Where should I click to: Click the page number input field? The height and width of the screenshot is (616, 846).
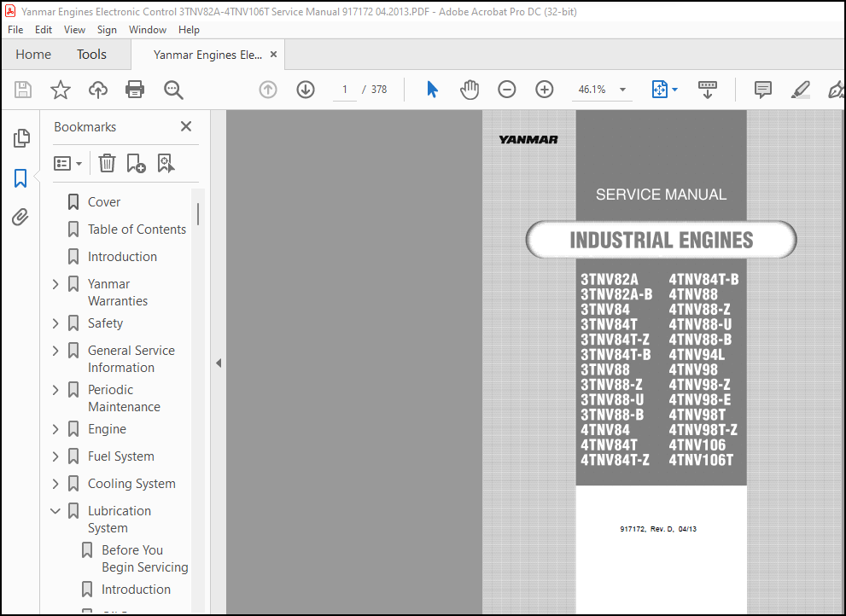pos(345,90)
